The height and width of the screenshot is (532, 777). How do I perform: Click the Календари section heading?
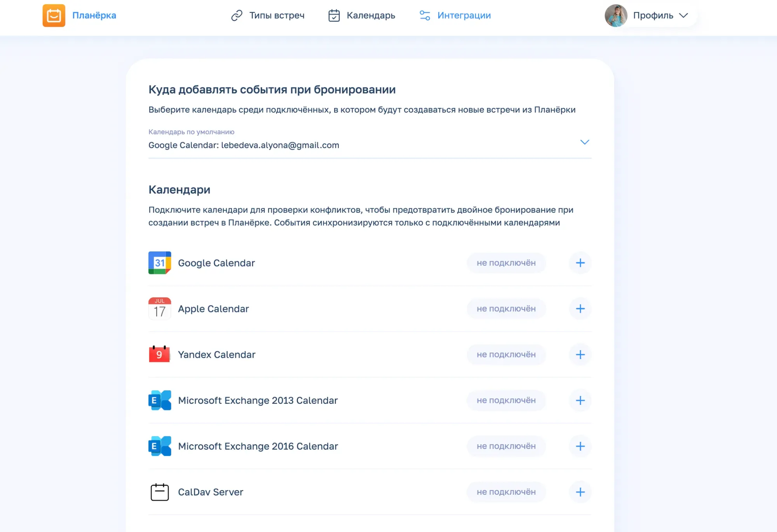(179, 190)
